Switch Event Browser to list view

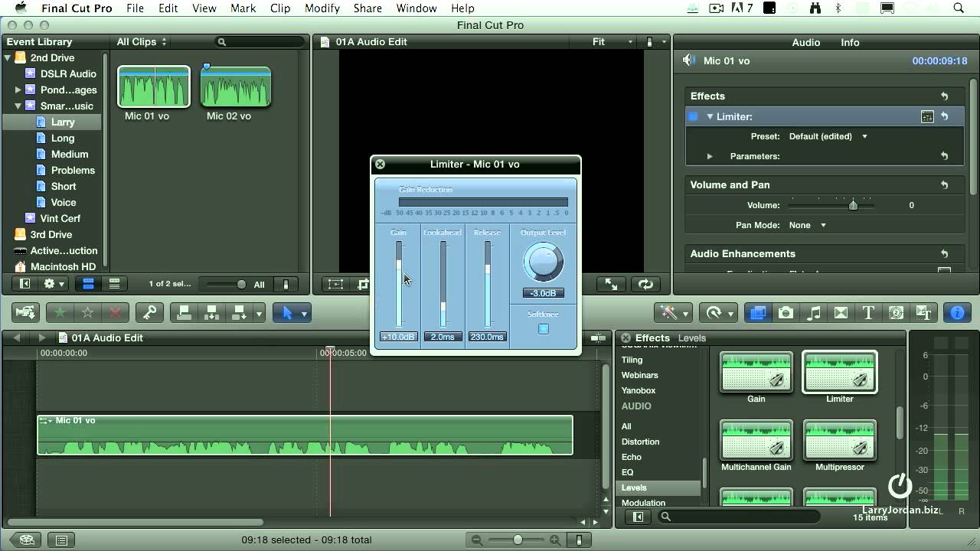tap(114, 284)
